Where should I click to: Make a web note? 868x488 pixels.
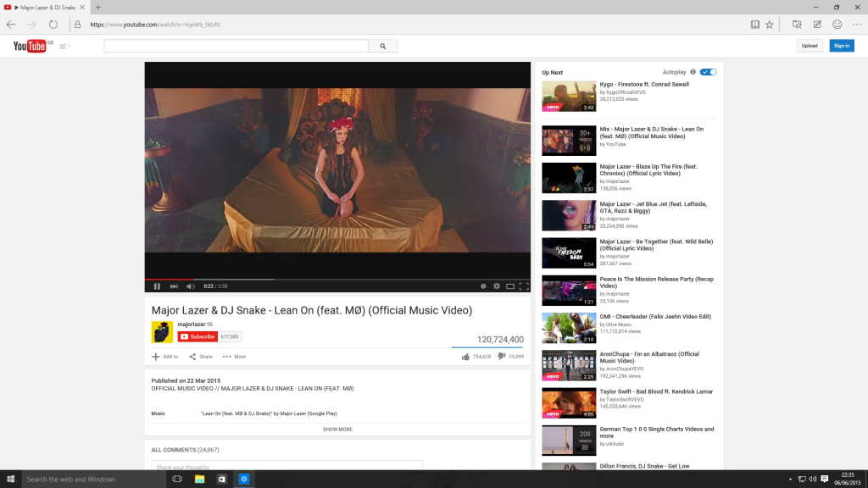[817, 25]
